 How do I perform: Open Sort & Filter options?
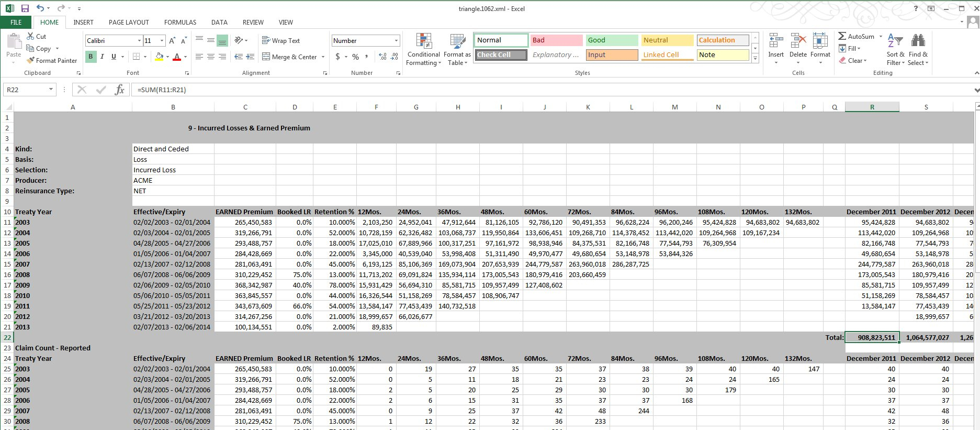[x=895, y=50]
